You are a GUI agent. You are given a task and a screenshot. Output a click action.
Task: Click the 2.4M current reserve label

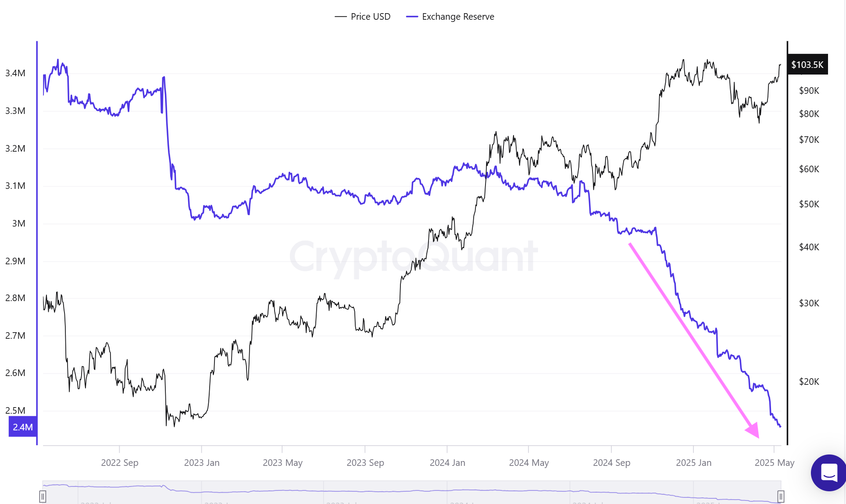23,427
